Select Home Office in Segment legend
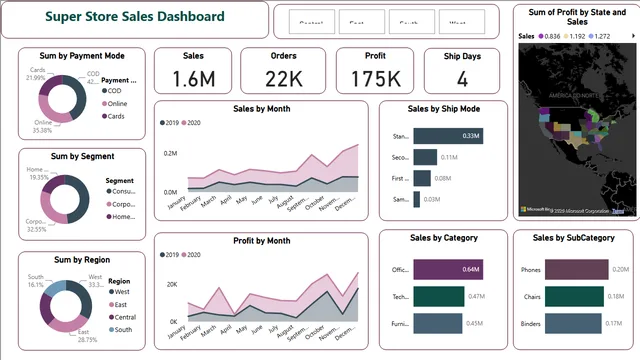The image size is (640, 360). click(121, 217)
